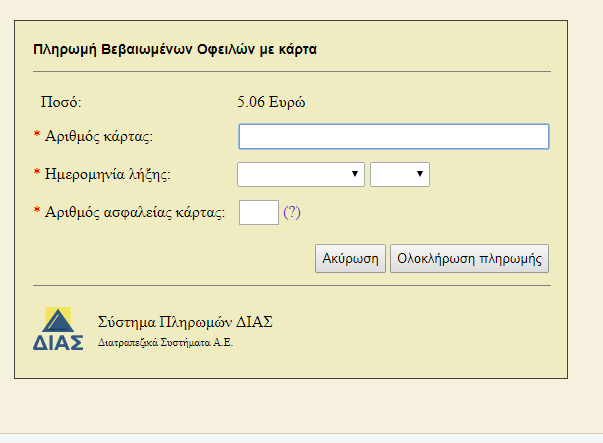Open the expiry month dropdown
The image size is (603, 443).
pos(301,175)
